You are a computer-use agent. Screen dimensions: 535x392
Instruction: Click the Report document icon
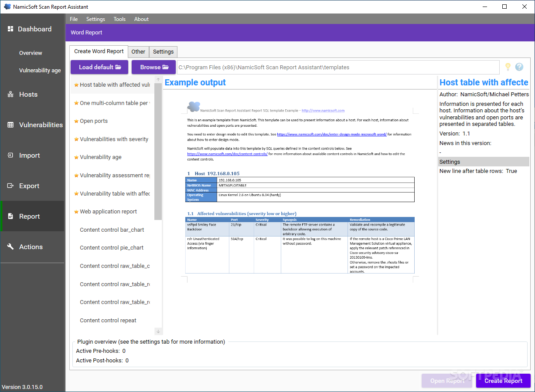pyautogui.click(x=10, y=216)
